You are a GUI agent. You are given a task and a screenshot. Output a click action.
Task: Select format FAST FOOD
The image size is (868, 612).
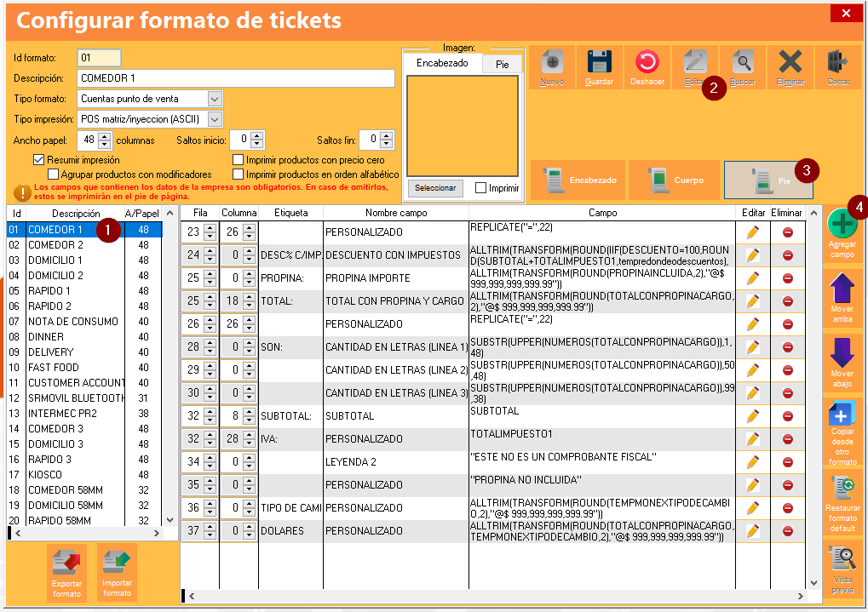point(84,368)
